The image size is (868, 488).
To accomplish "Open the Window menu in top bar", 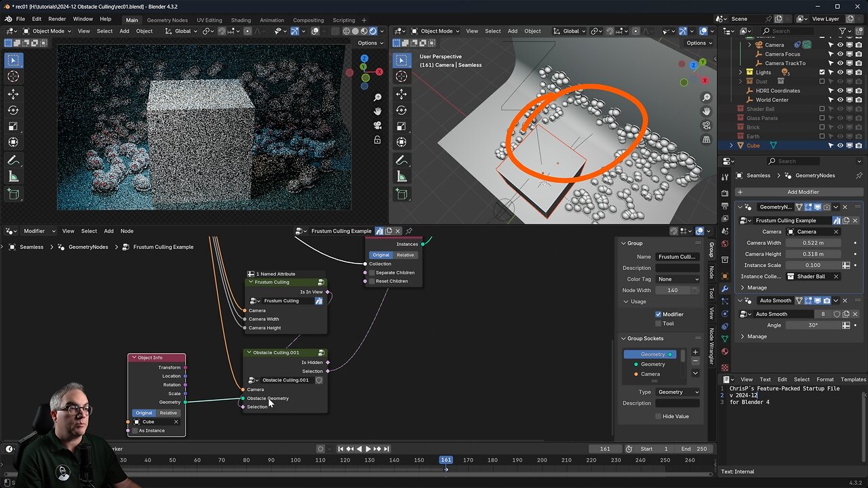I will 83,19.
